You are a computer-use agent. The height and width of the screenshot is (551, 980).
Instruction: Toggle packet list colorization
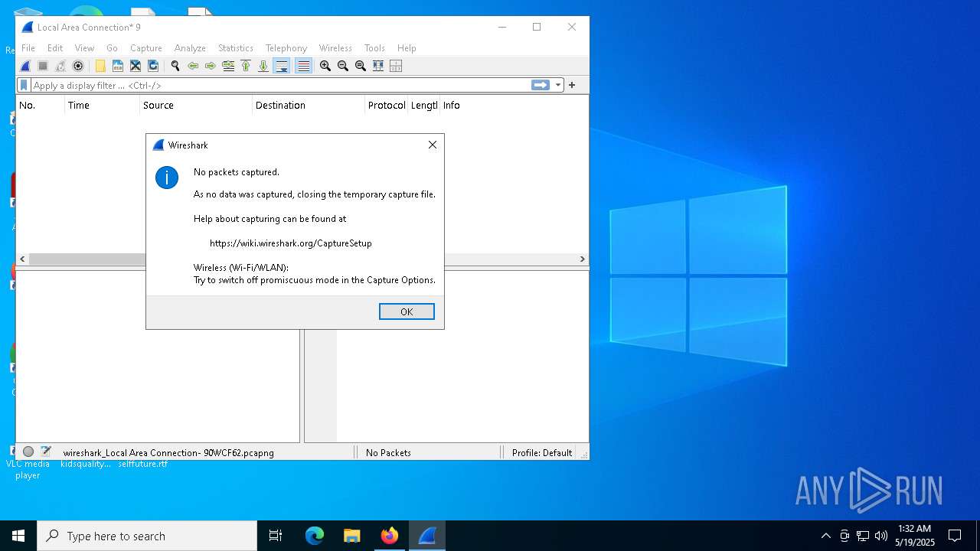pos(303,66)
